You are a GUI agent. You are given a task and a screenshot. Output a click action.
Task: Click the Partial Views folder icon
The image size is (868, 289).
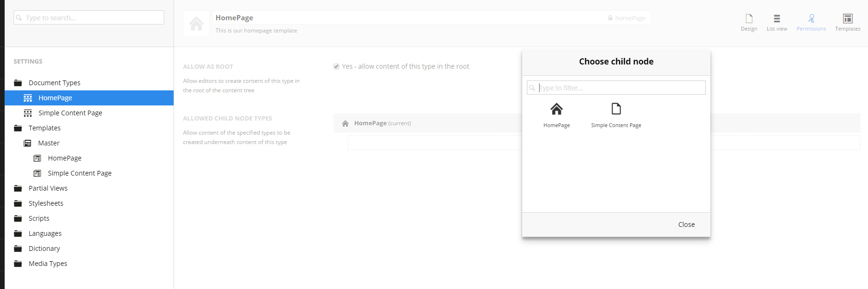click(18, 188)
